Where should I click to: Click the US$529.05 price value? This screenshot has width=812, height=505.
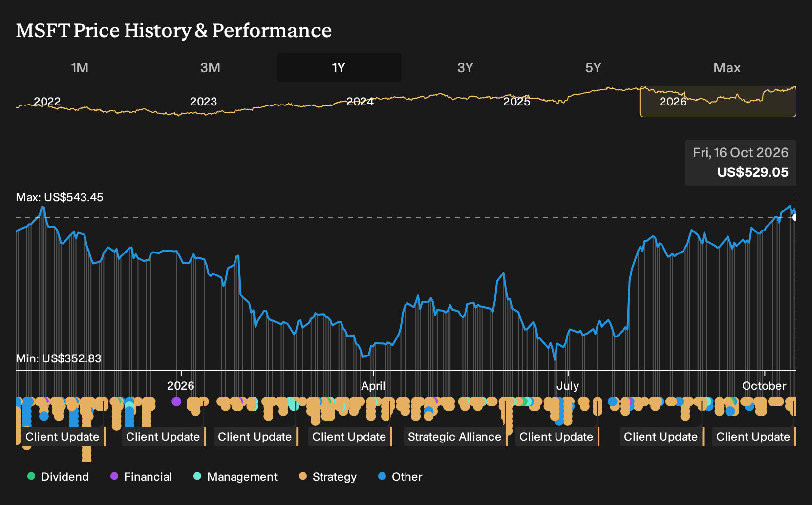click(x=753, y=172)
